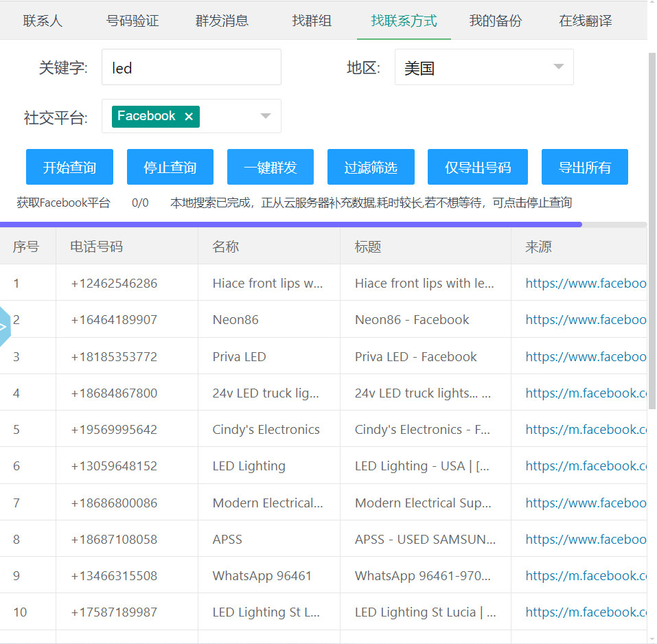Open the Neon86 source Facebook link
657x644 pixels.
(x=585, y=320)
